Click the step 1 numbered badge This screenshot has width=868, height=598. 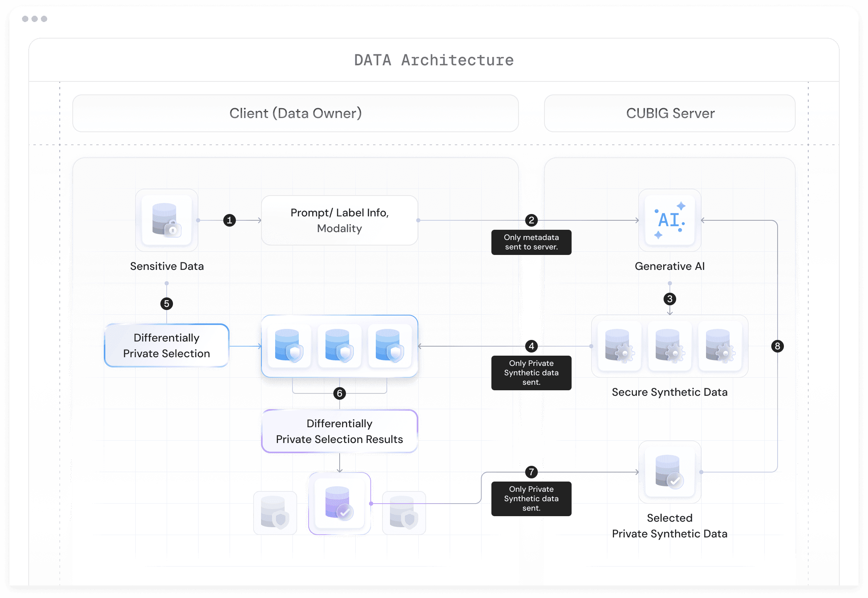(x=230, y=220)
